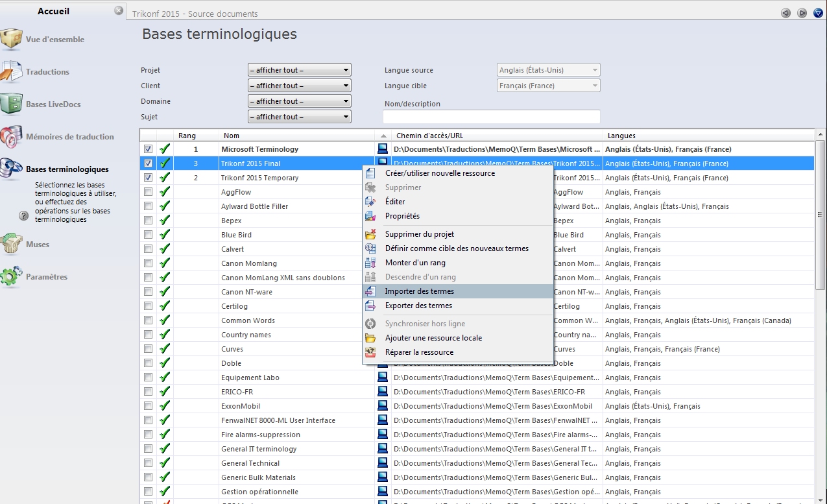This screenshot has height=504, width=827.
Task: Open Bases terminologiques sidebar icon
Action: tap(11, 169)
